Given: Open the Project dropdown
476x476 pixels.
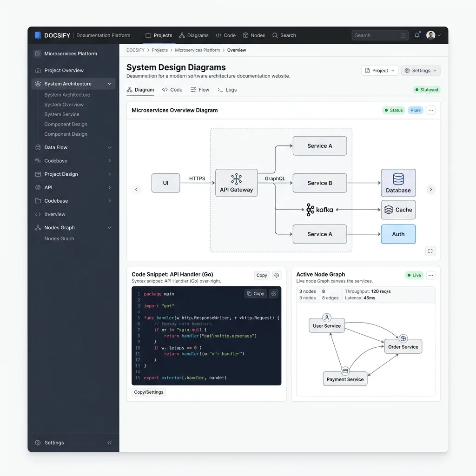Looking at the screenshot, I should coord(380,71).
